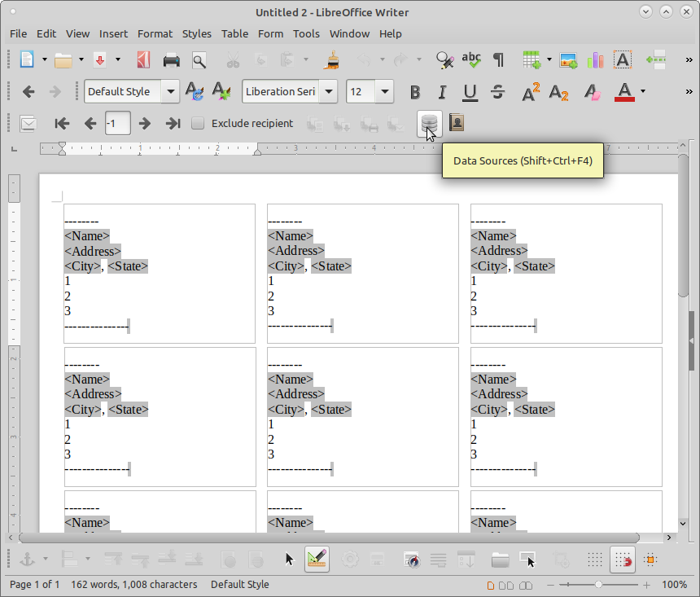
Task: Open the font size dropdown
Action: point(384,91)
